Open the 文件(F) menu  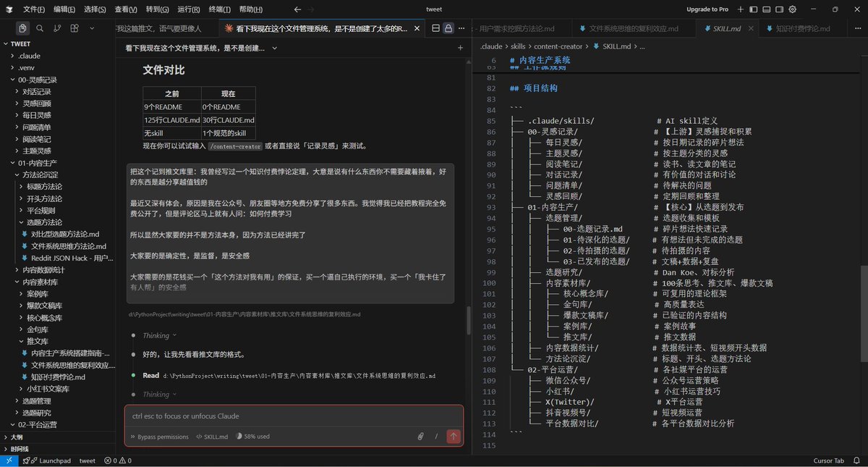[x=34, y=9]
